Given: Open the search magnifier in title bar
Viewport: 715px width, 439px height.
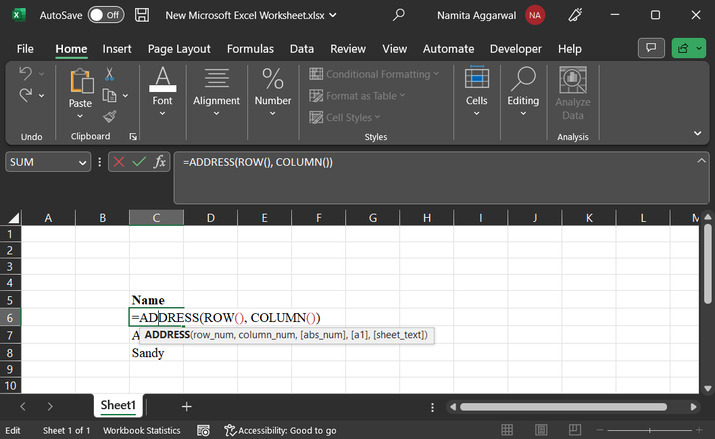Looking at the screenshot, I should (x=399, y=15).
